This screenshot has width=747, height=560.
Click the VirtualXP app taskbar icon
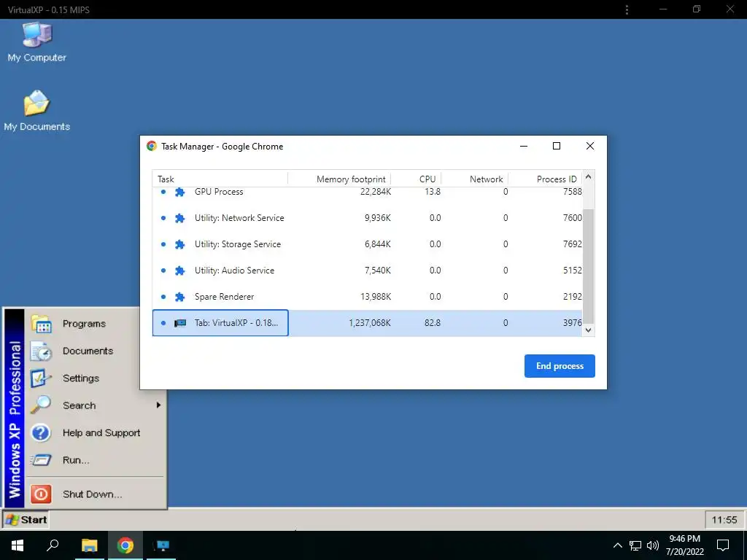coord(161,545)
